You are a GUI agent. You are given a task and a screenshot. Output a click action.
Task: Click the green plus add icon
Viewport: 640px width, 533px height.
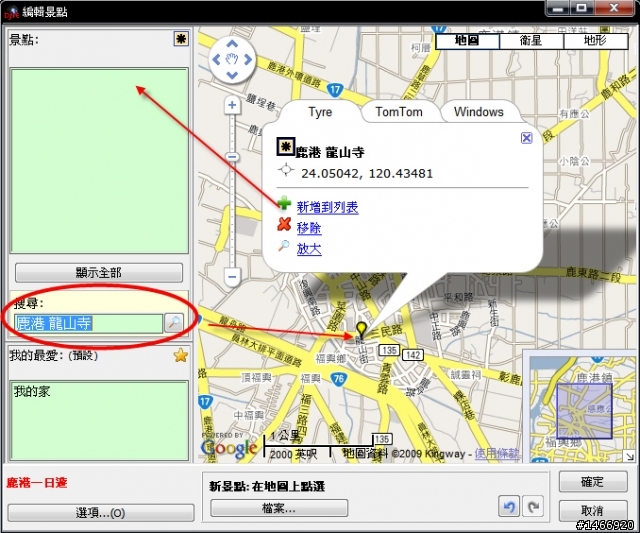[x=284, y=203]
